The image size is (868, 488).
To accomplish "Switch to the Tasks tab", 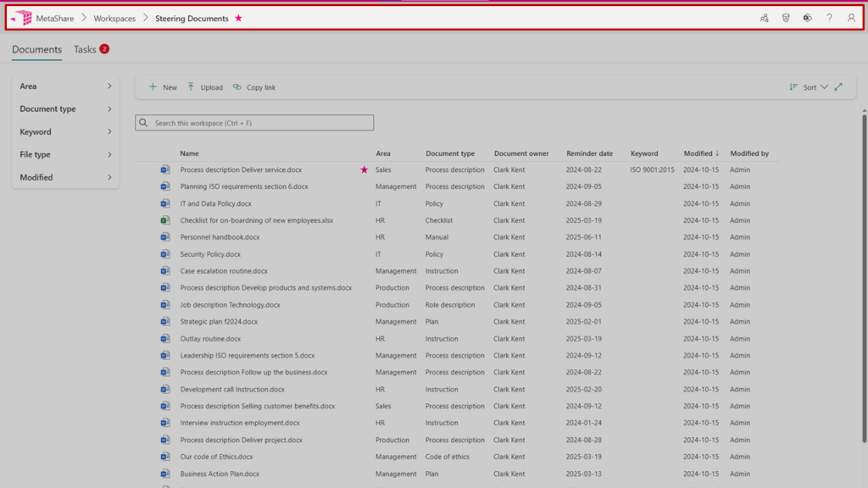I will click(85, 49).
